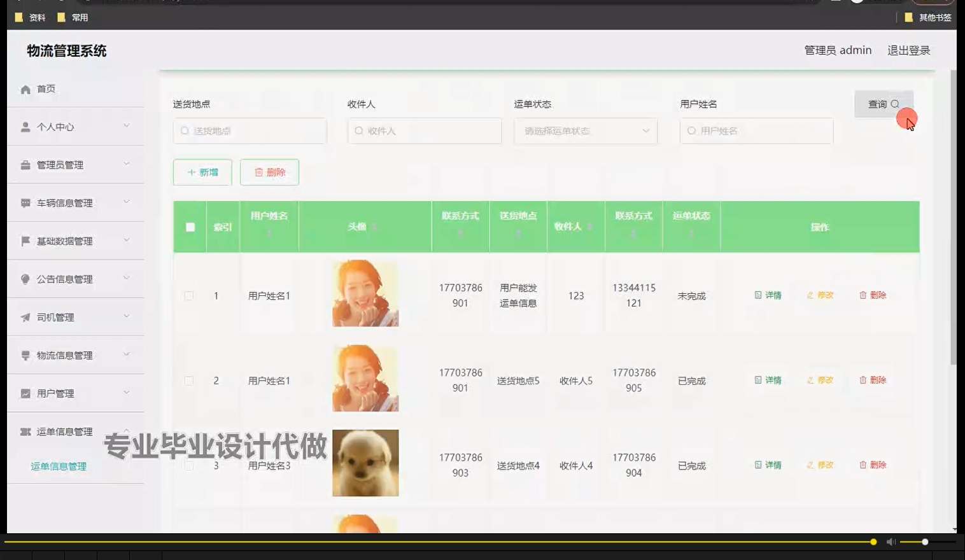Click the 公告信息管理 announcement icon

point(25,279)
